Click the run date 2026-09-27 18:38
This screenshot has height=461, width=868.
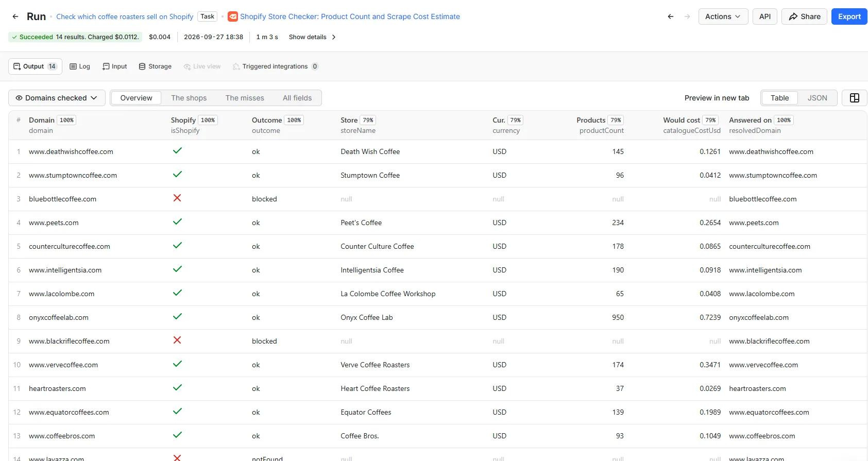(x=213, y=37)
